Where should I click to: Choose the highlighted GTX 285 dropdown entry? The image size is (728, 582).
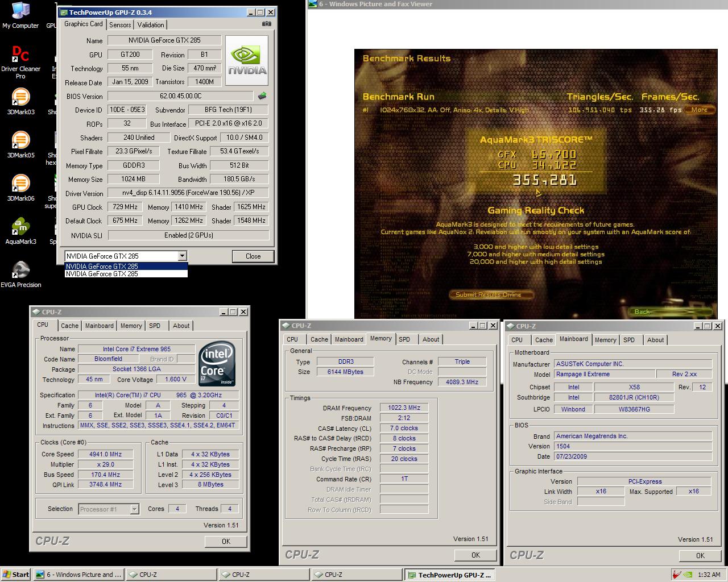tap(126, 266)
